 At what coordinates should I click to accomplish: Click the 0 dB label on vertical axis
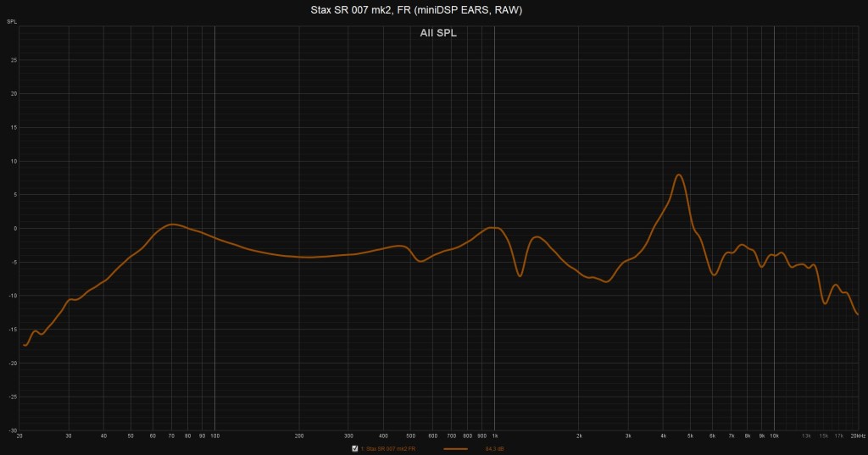coord(14,228)
